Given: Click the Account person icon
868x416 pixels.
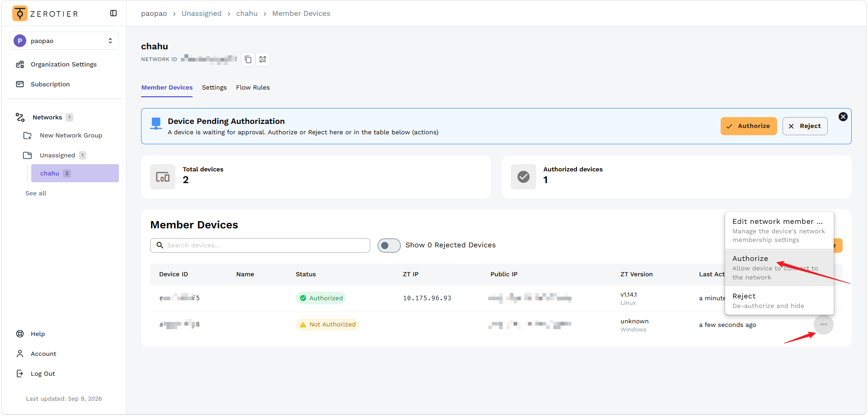Looking at the screenshot, I should tap(20, 354).
